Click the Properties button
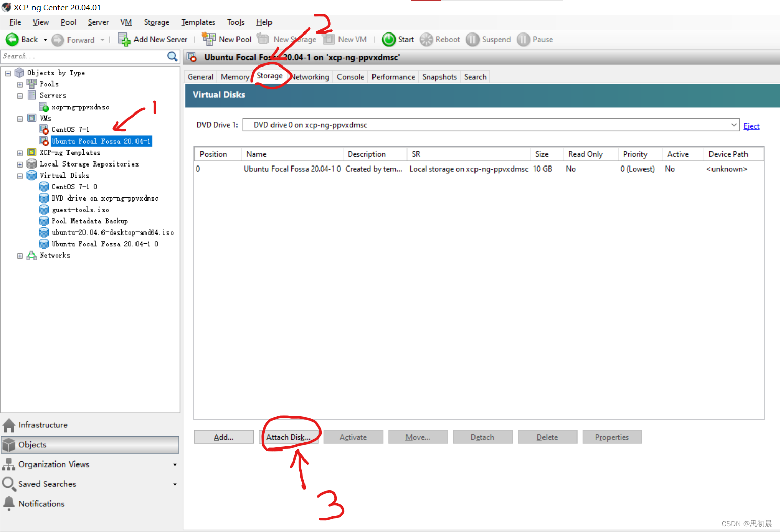 point(612,437)
